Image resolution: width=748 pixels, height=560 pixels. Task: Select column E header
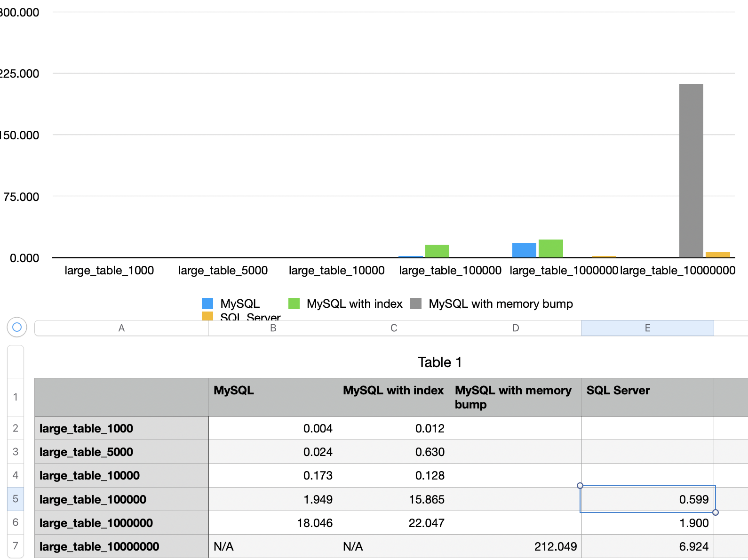coord(648,328)
